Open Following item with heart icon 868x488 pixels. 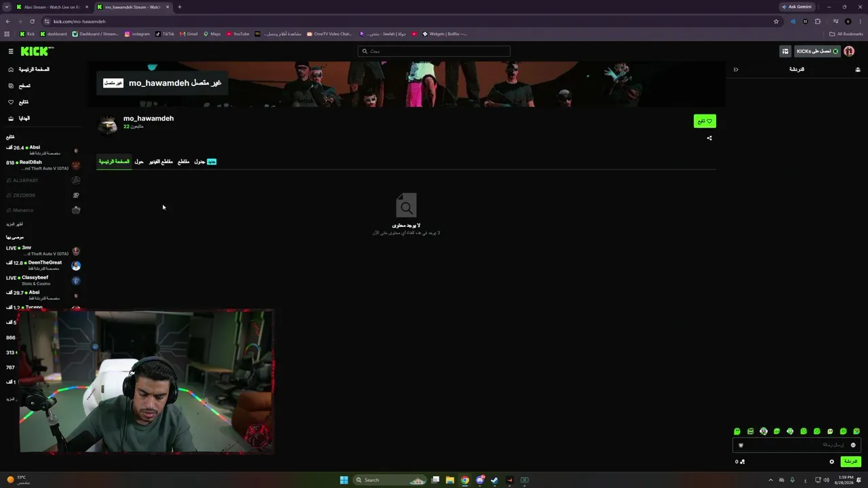pyautogui.click(x=18, y=102)
